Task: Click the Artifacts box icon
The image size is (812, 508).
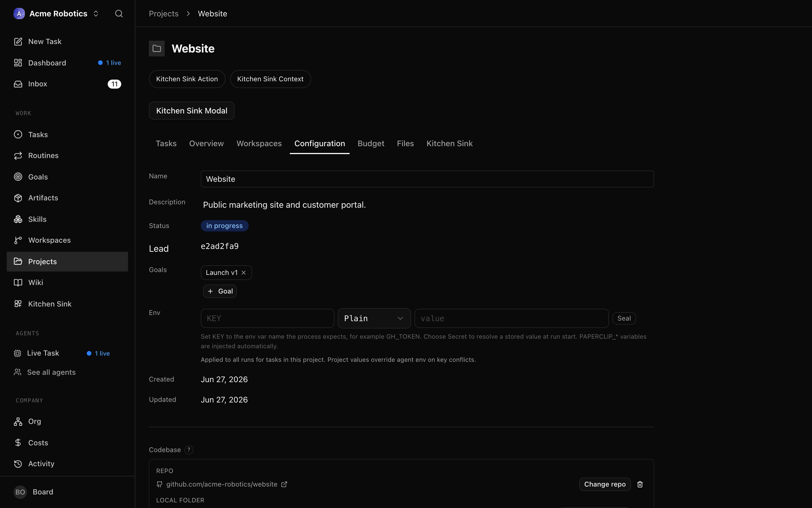Action: [x=18, y=198]
